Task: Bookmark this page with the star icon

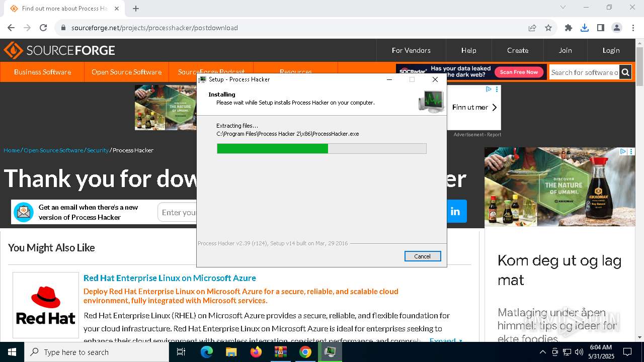Action: point(548,28)
